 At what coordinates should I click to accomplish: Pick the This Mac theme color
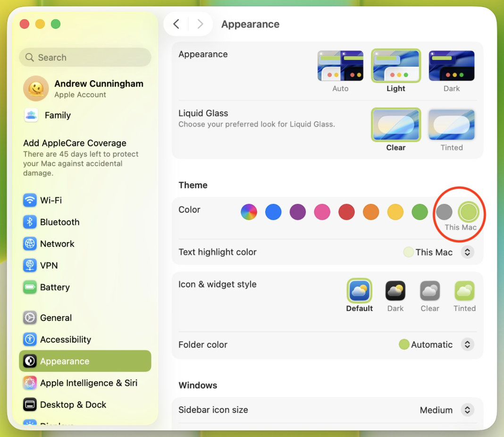point(468,212)
